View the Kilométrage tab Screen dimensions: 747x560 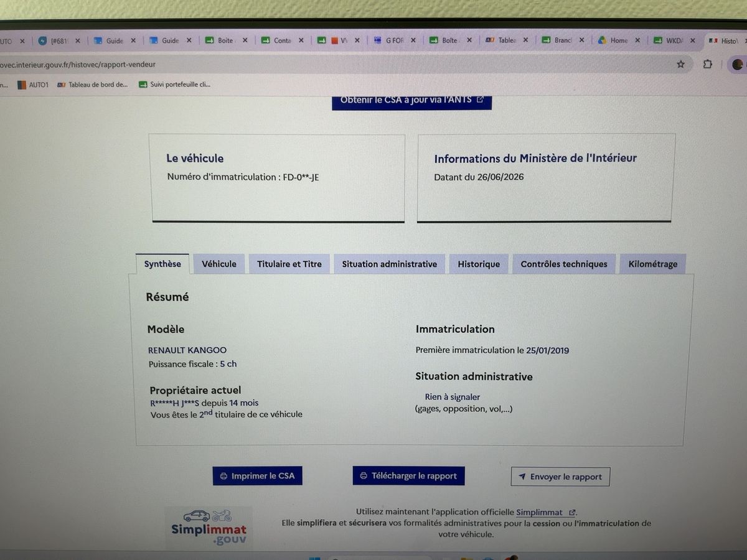(653, 264)
